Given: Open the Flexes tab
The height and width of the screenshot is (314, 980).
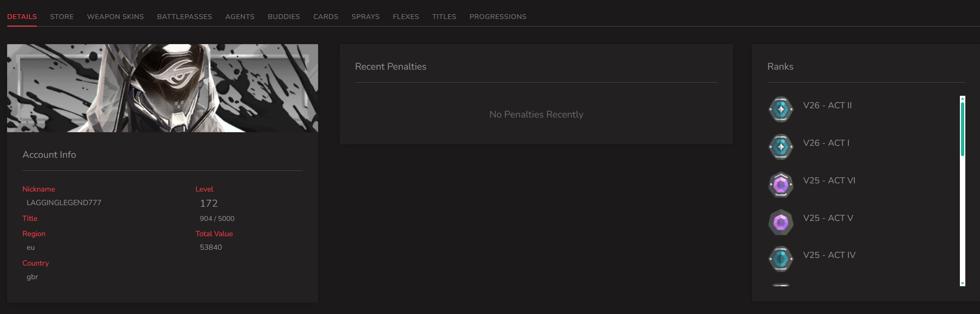Looking at the screenshot, I should [406, 17].
